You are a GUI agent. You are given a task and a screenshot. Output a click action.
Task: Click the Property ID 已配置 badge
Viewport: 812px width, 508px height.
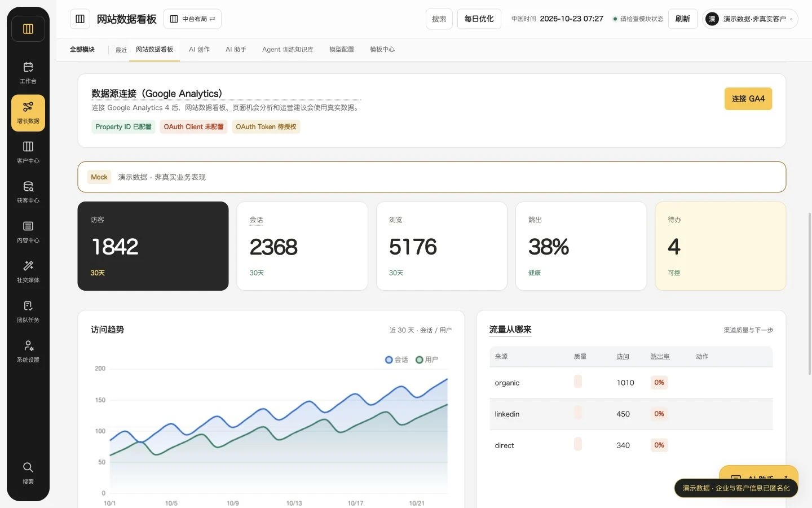(x=123, y=127)
